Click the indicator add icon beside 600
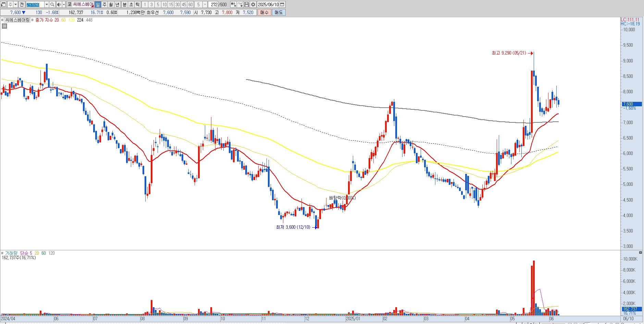The image size is (644, 324). click(233, 4)
